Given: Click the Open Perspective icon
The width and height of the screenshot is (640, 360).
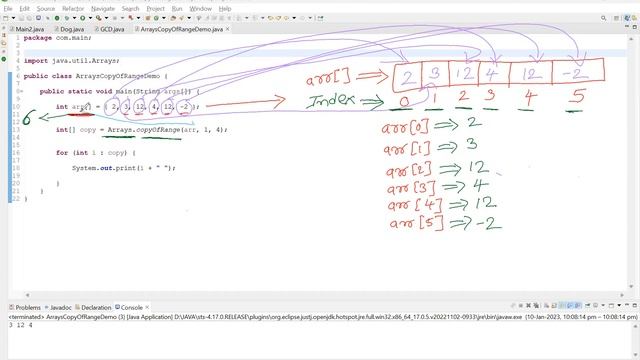Looking at the screenshot, I should coord(616,18).
